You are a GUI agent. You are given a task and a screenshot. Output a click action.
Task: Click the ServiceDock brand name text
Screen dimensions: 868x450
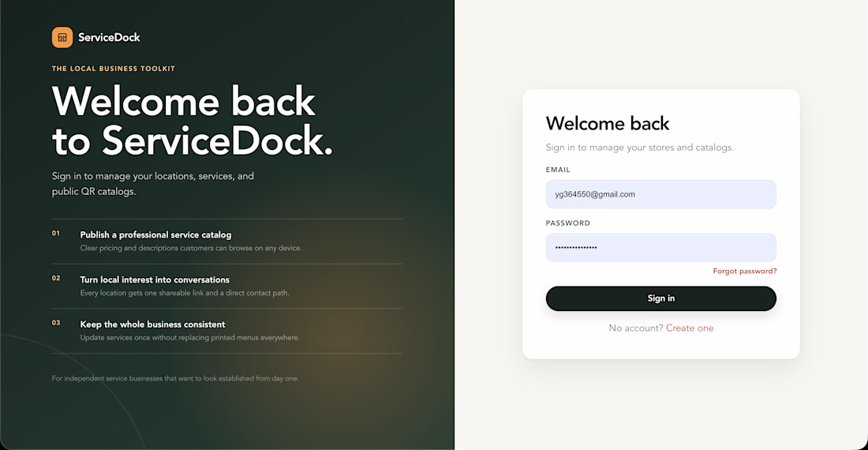(109, 38)
